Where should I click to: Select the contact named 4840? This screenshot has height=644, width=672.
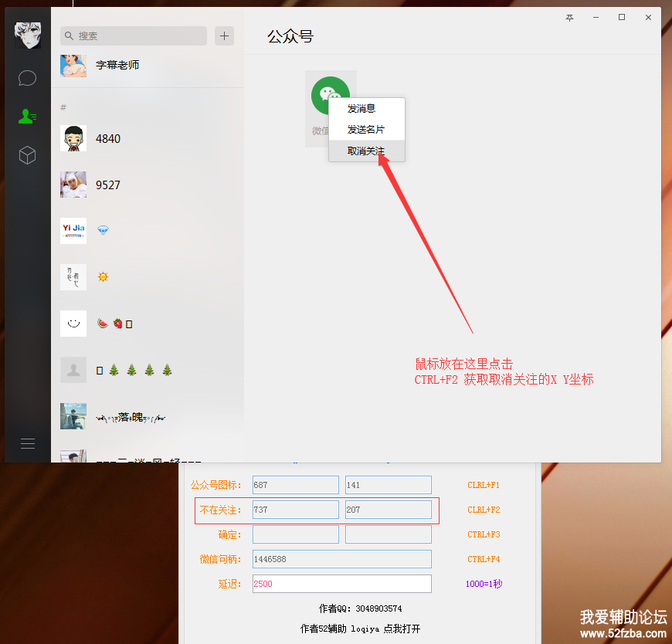pyautogui.click(x=148, y=138)
